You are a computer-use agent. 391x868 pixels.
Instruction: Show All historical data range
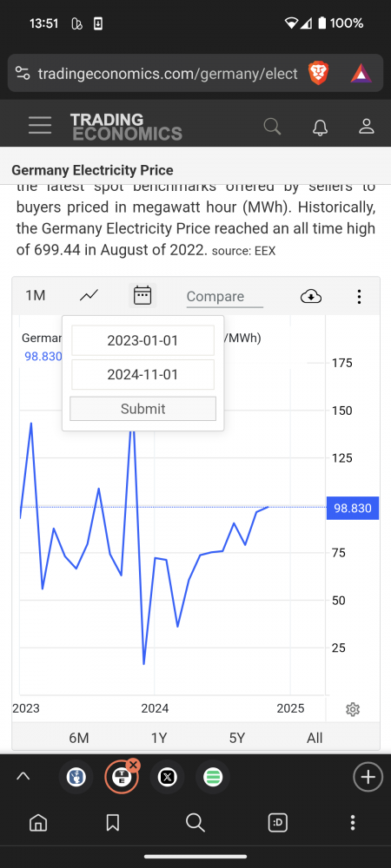[315, 738]
